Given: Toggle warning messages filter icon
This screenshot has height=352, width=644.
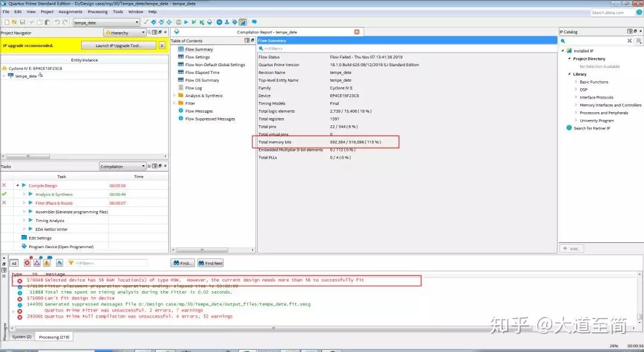Looking at the screenshot, I should tap(47, 263).
